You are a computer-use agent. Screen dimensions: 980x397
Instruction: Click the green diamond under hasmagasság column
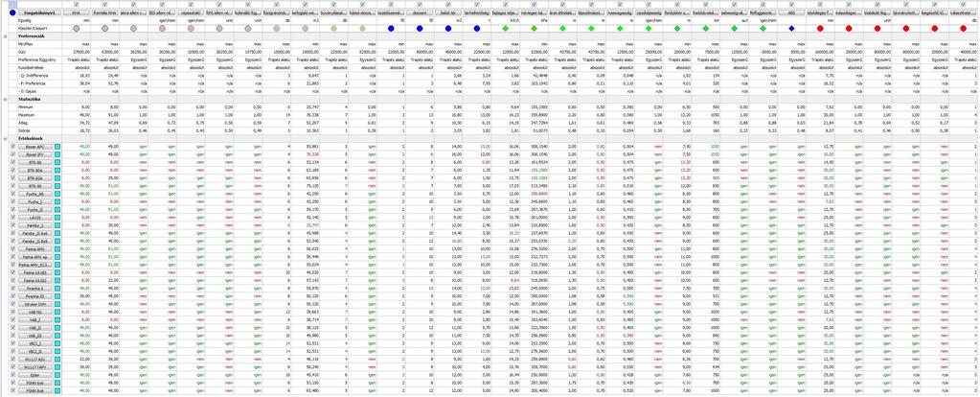(x=620, y=29)
